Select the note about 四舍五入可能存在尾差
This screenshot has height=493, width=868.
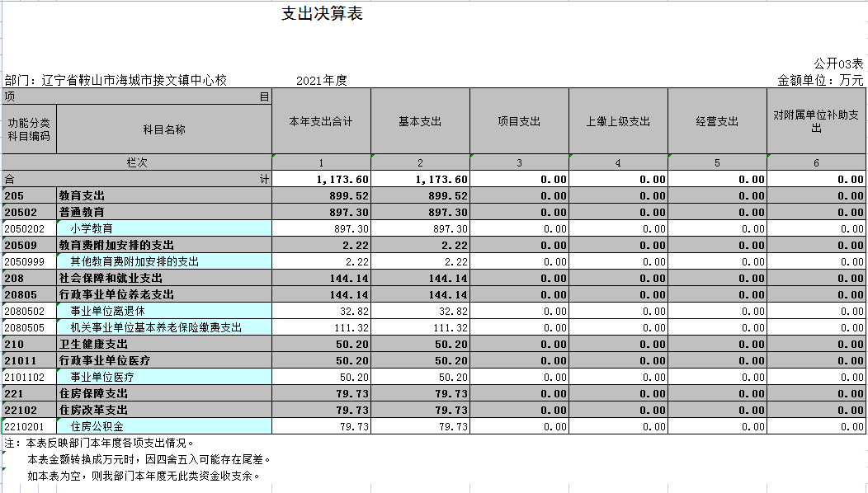(150, 460)
